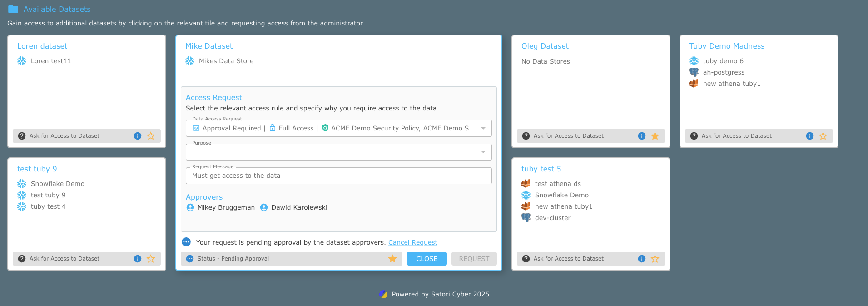
Task: Click Ask for Access on test tuby 9
Action: click(64, 259)
